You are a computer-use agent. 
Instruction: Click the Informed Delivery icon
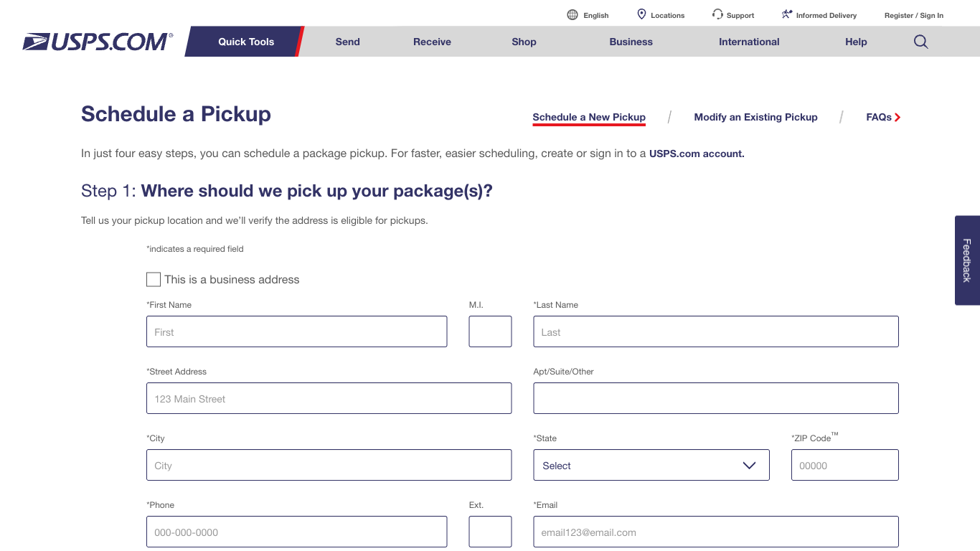coord(787,14)
